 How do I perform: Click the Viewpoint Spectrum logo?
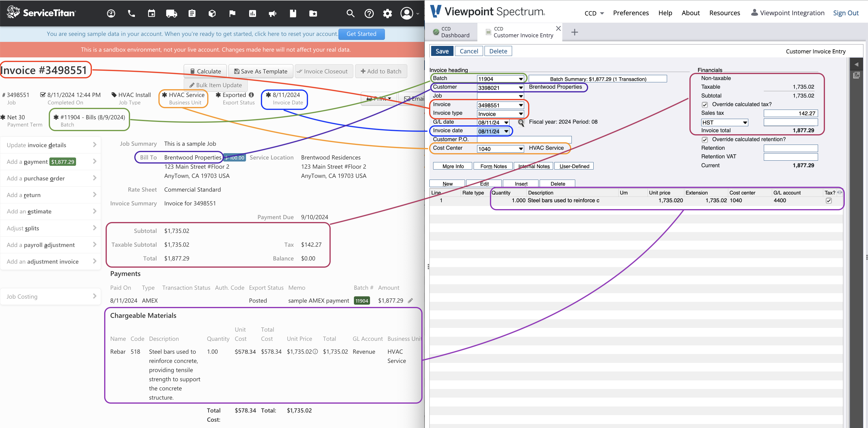coord(487,11)
